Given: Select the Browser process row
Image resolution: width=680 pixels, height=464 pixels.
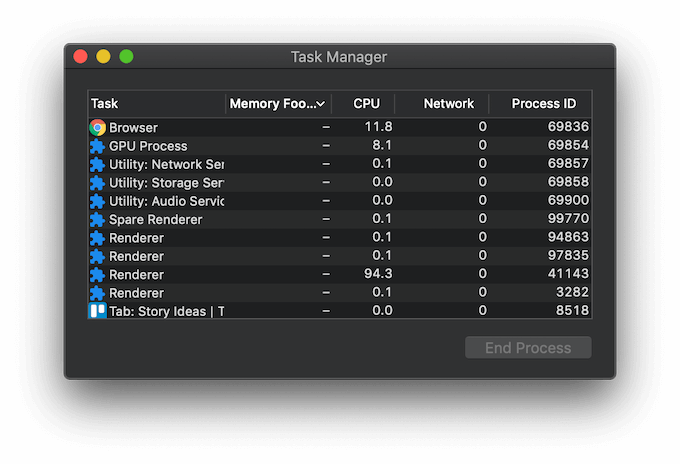Looking at the screenshot, I should point(340,127).
